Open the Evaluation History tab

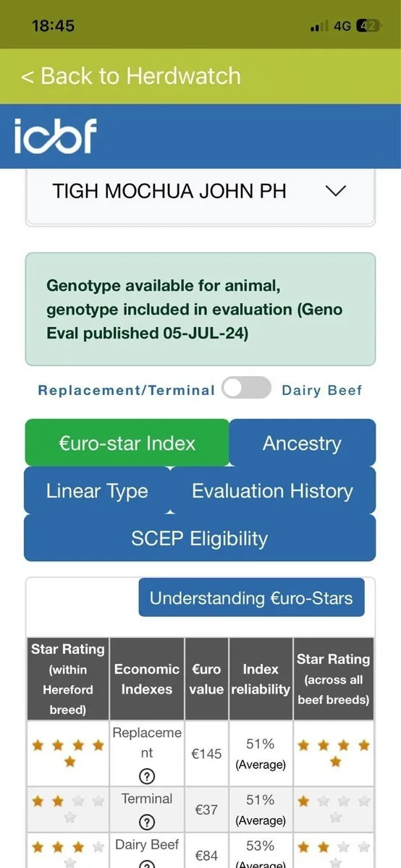(x=273, y=490)
